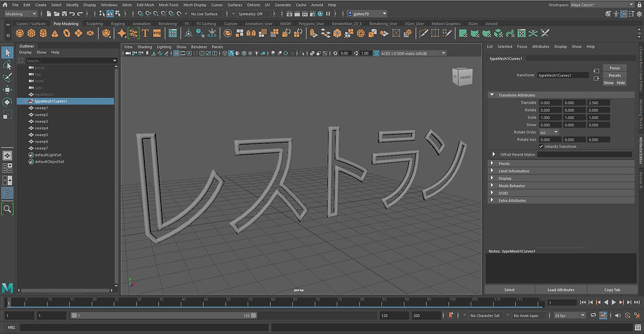The width and height of the screenshot is (644, 334).
Task: Click the Presets button
Action: (x=614, y=76)
